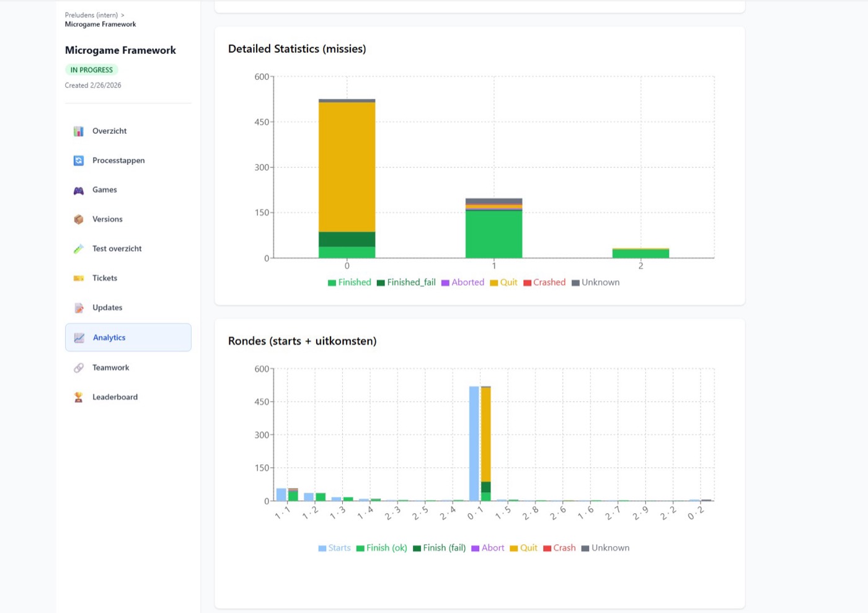868x613 pixels.
Task: Open the Updates page
Action: pos(128,307)
